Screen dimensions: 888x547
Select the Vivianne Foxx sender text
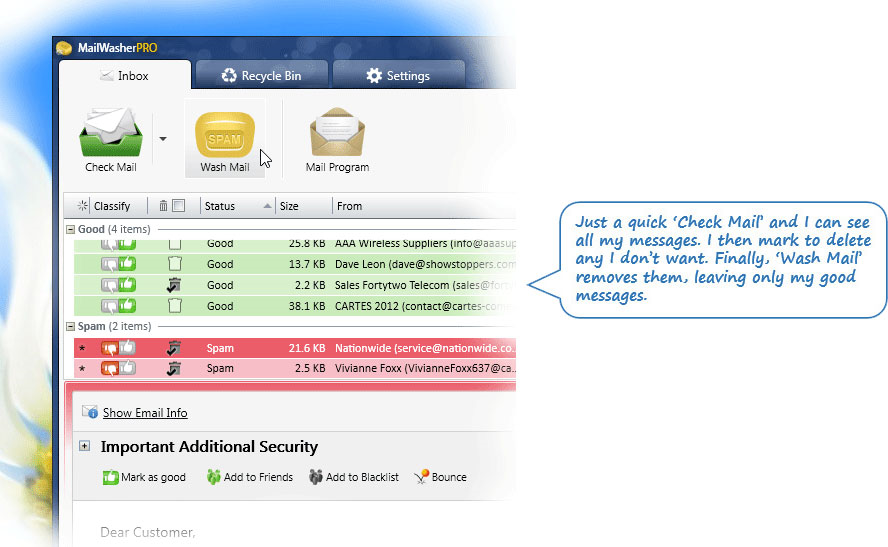pyautogui.click(x=425, y=368)
